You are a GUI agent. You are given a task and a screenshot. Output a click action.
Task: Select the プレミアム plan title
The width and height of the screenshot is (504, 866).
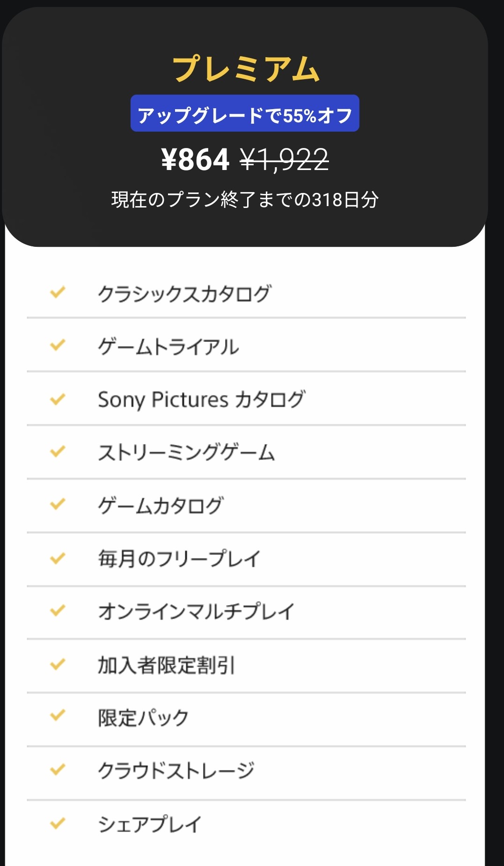click(246, 69)
